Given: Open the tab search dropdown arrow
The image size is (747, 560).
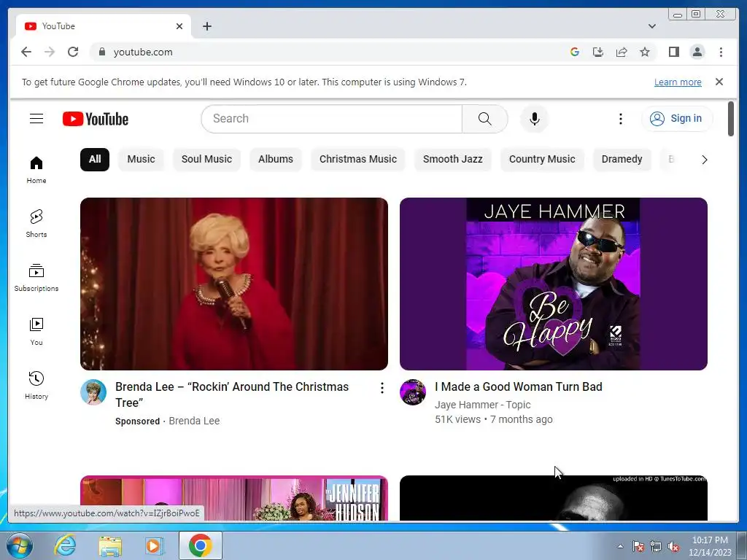Looking at the screenshot, I should [x=651, y=26].
